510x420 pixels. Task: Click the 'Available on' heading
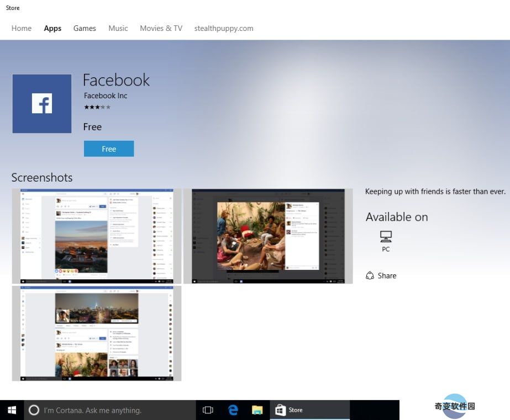(397, 217)
